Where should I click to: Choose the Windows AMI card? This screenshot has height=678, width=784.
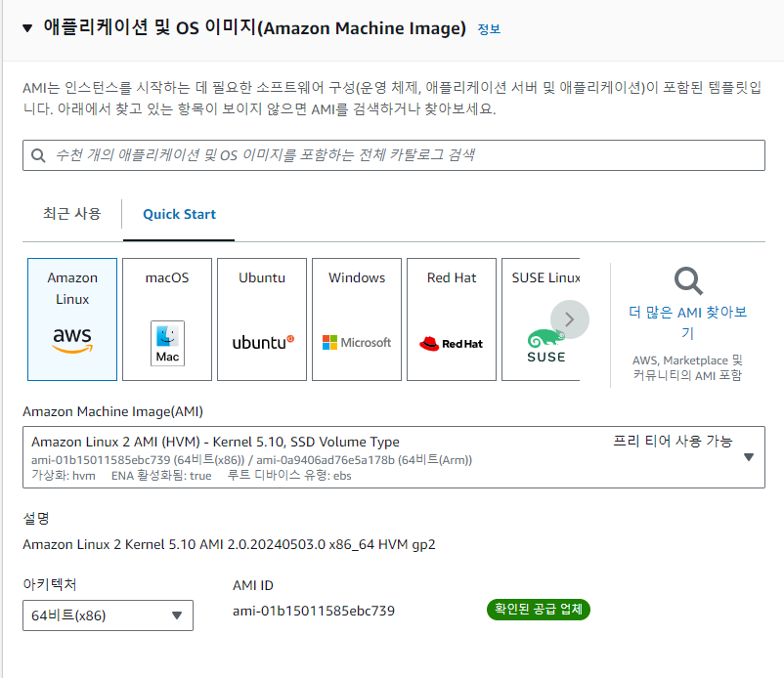tap(357, 319)
